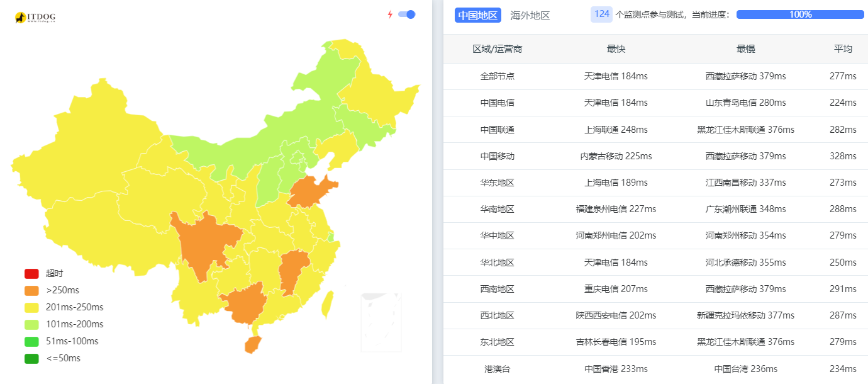The width and height of the screenshot is (868, 384).
Task: Toggle the orange >250ms legend swatch
Action: pyautogui.click(x=31, y=291)
